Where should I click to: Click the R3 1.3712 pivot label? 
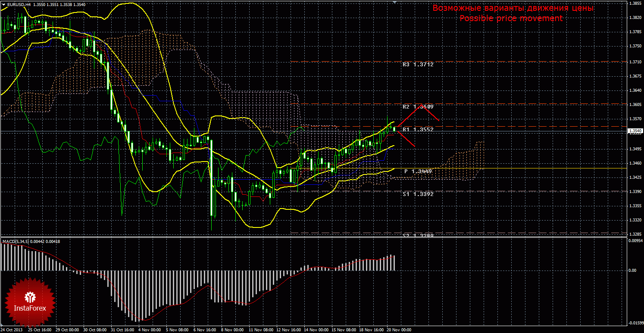tap(418, 65)
